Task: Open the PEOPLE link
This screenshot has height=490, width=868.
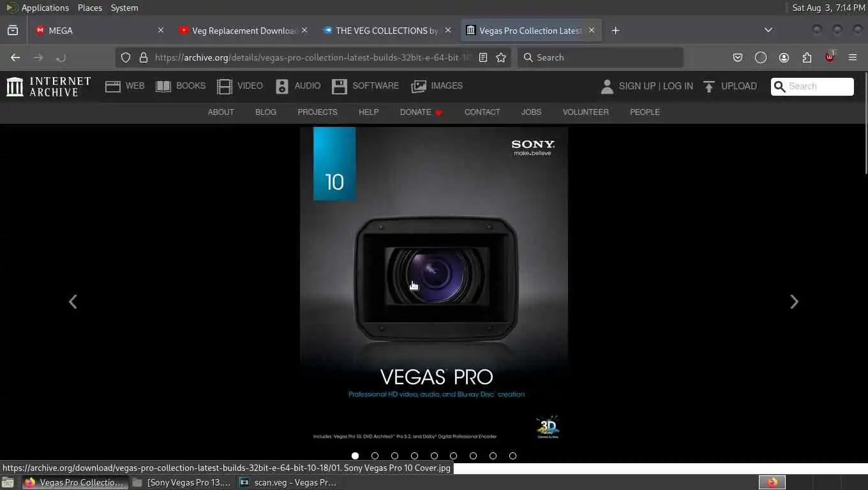Action: pyautogui.click(x=645, y=112)
